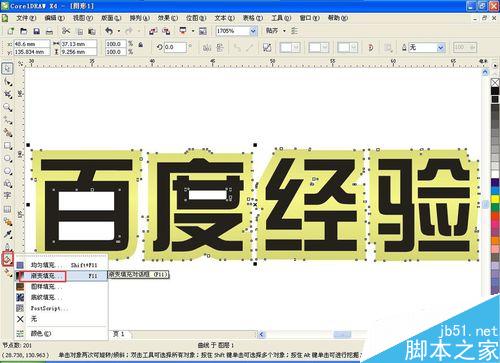
Task: Click the Open file icon
Action: [x=23, y=31]
